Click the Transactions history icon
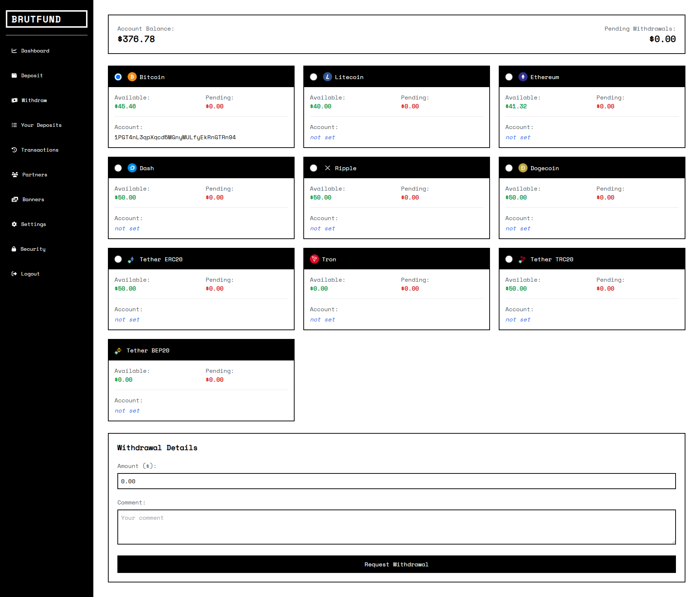The image size is (700, 597). click(14, 150)
